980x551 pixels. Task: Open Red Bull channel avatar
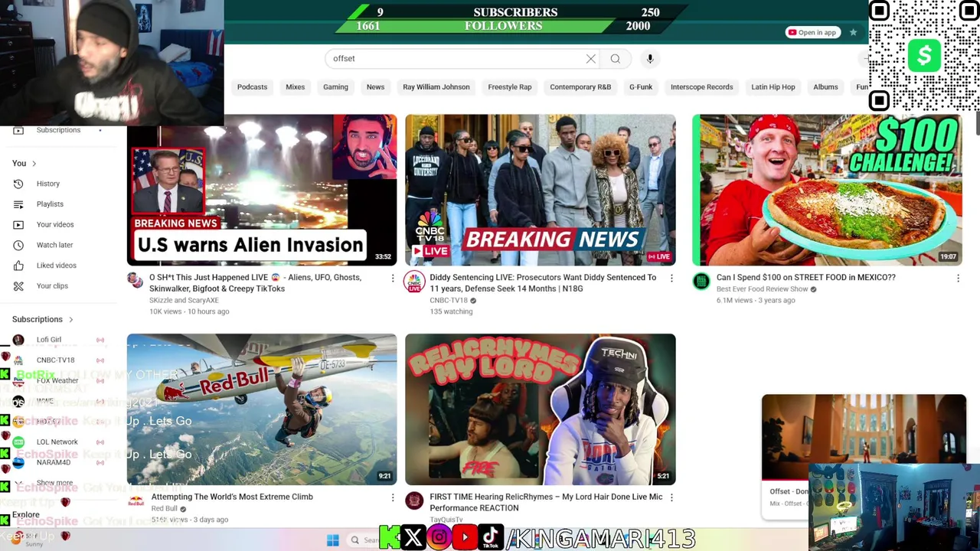click(x=136, y=501)
